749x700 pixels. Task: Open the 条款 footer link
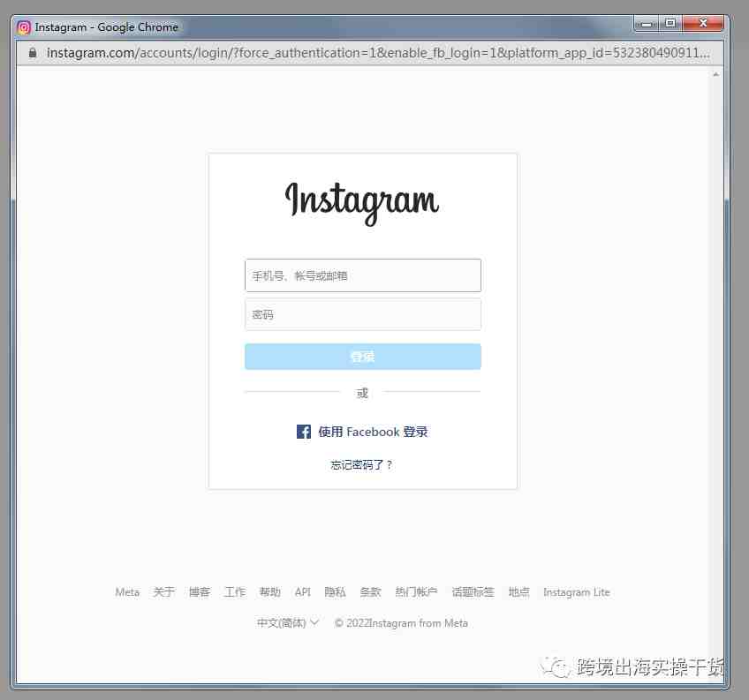(x=370, y=592)
